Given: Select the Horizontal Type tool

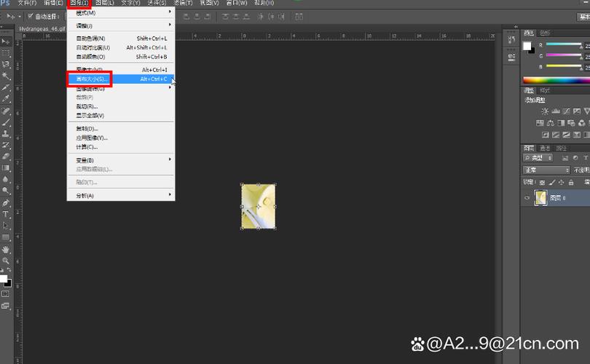Looking at the screenshot, I should (6, 214).
